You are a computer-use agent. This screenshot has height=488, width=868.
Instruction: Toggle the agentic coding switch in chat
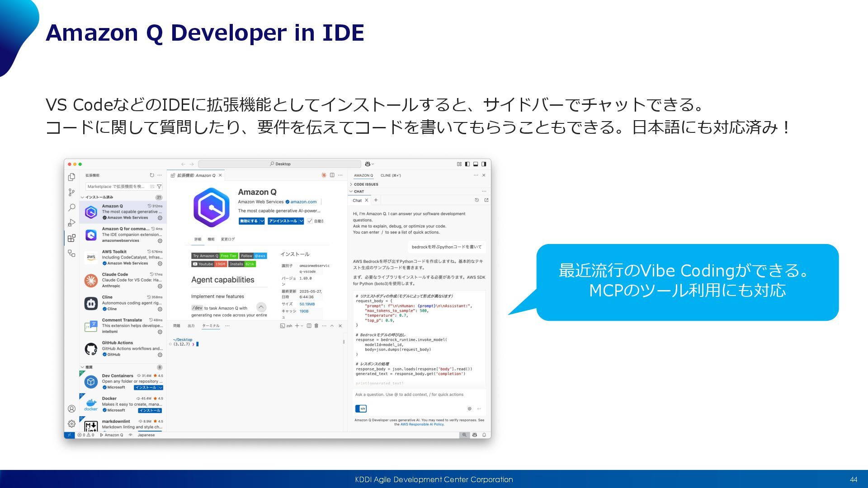361,408
